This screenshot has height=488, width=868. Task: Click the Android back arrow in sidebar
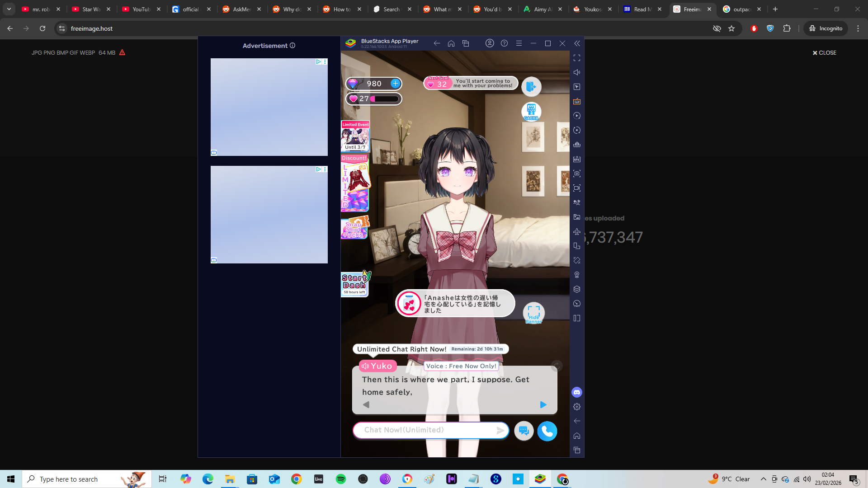coord(577,421)
